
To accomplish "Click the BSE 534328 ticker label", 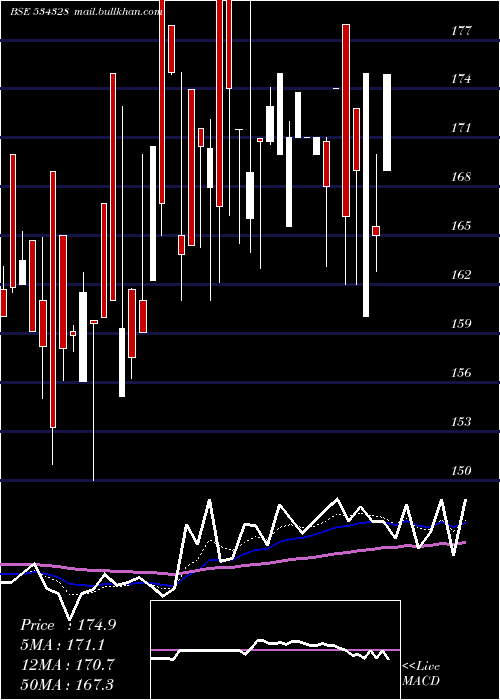I will [39, 12].
